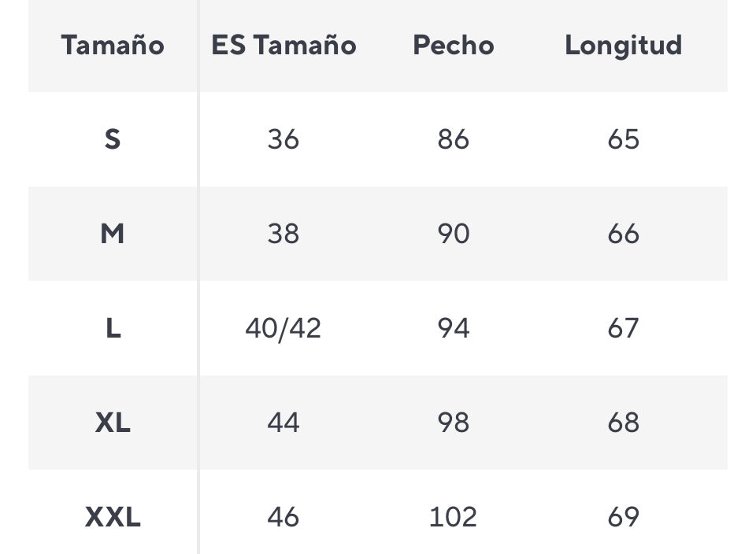The width and height of the screenshot is (756, 554).
Task: Click ES size value 40/42
Action: 283,328
